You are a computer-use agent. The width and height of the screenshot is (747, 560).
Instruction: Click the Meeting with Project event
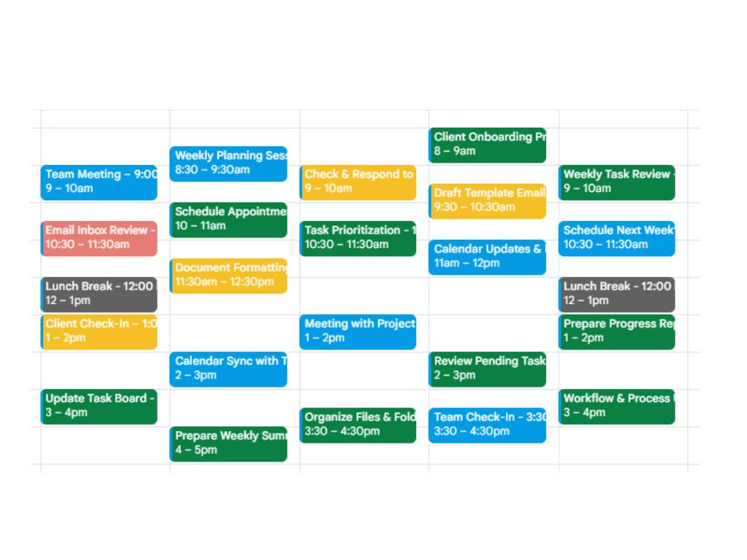coord(358,332)
